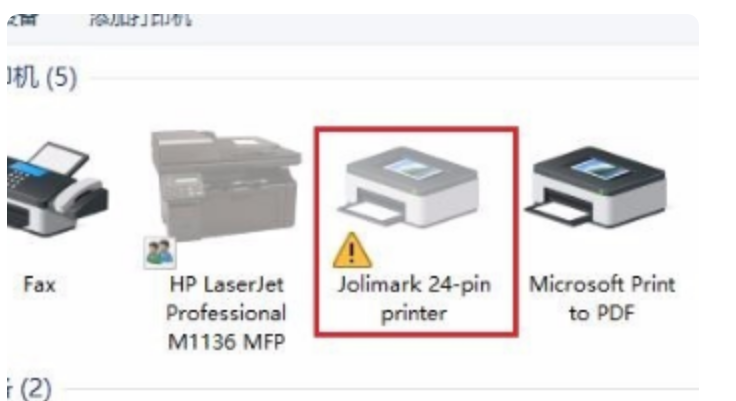This screenshot has height=401, width=736.
Task: Collapse the lower group header showing (2)
Action: [29, 388]
